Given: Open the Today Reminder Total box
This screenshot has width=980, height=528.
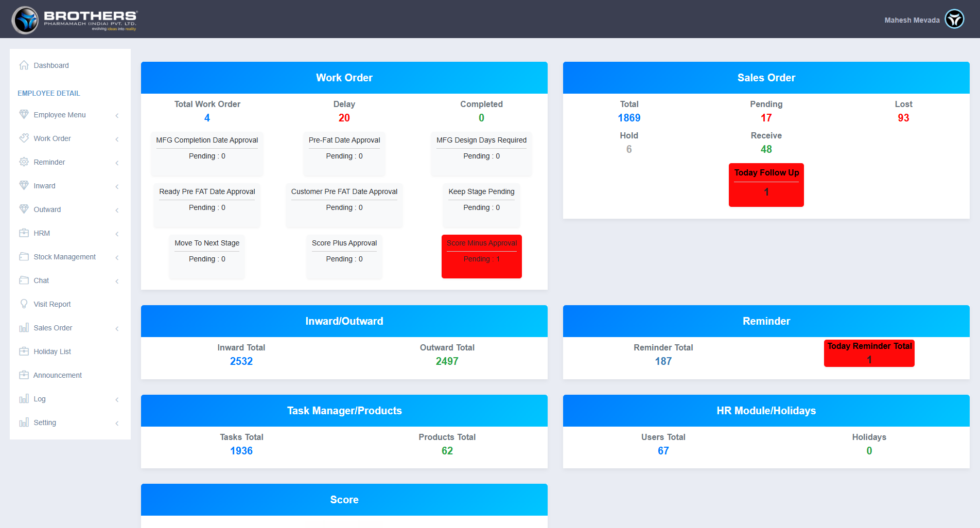Looking at the screenshot, I should click(x=869, y=353).
